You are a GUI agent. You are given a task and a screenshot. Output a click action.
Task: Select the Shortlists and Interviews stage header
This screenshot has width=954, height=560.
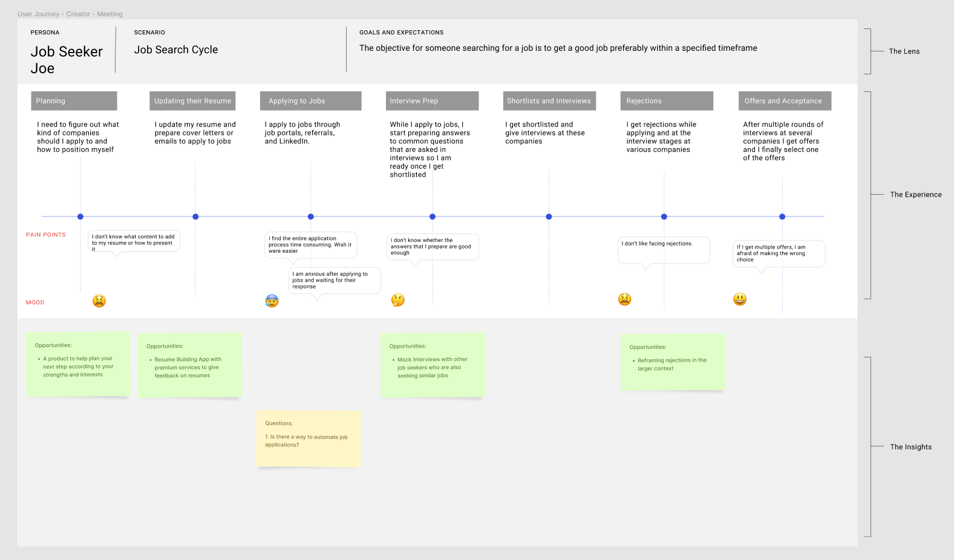tap(549, 101)
